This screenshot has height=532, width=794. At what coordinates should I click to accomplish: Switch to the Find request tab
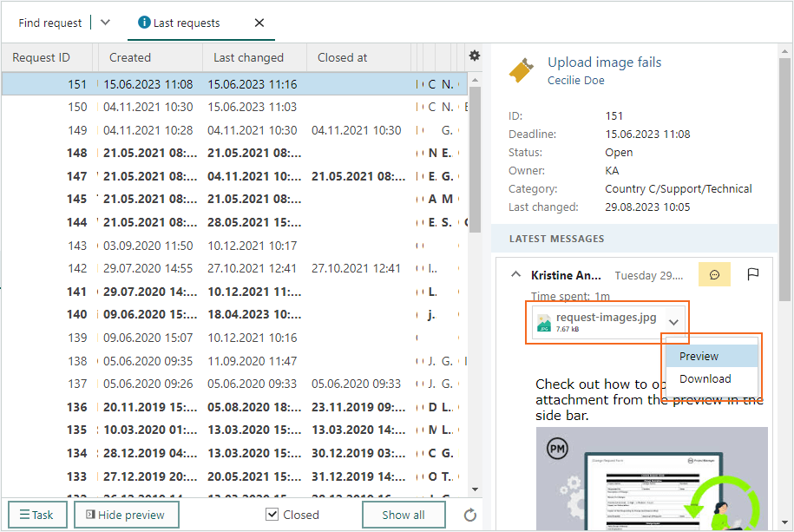click(49, 23)
